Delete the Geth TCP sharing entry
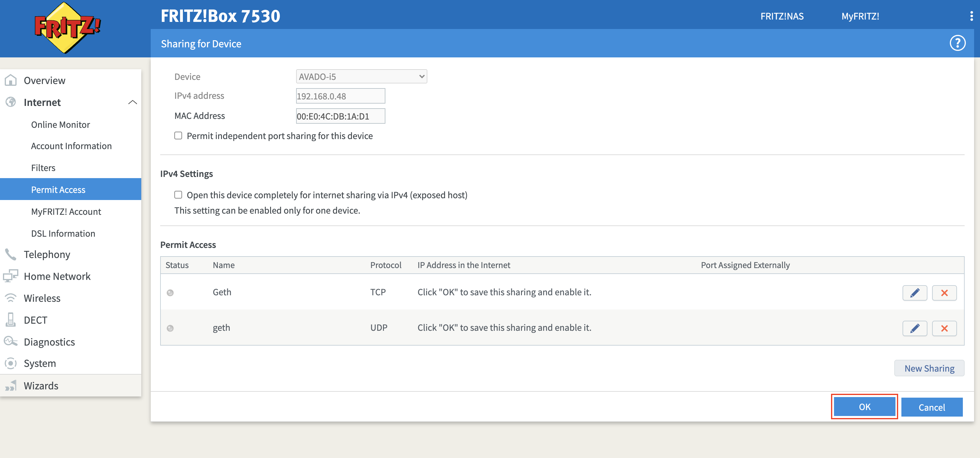This screenshot has width=980, height=458. point(944,292)
